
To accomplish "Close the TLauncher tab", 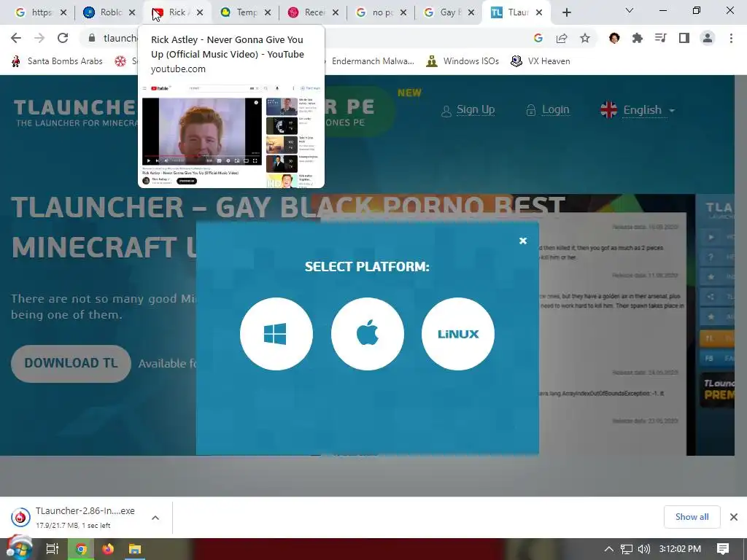I will click(539, 13).
